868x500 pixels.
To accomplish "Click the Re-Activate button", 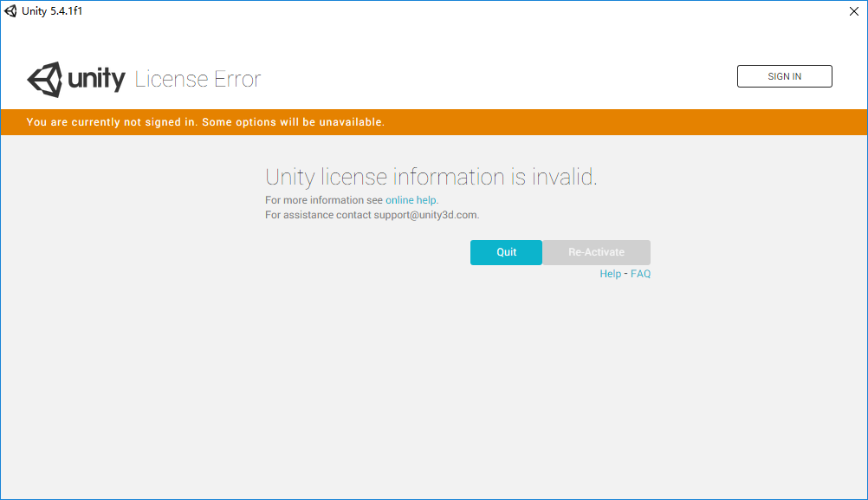I will pos(596,252).
